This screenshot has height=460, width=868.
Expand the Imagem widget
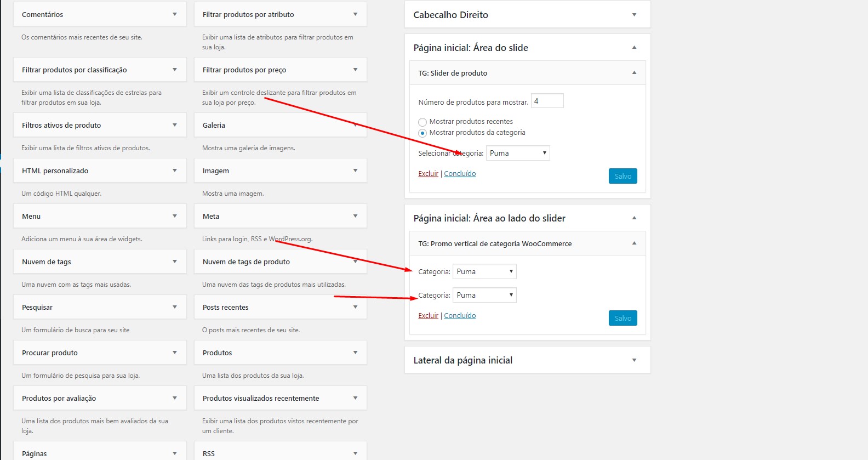coord(281,171)
